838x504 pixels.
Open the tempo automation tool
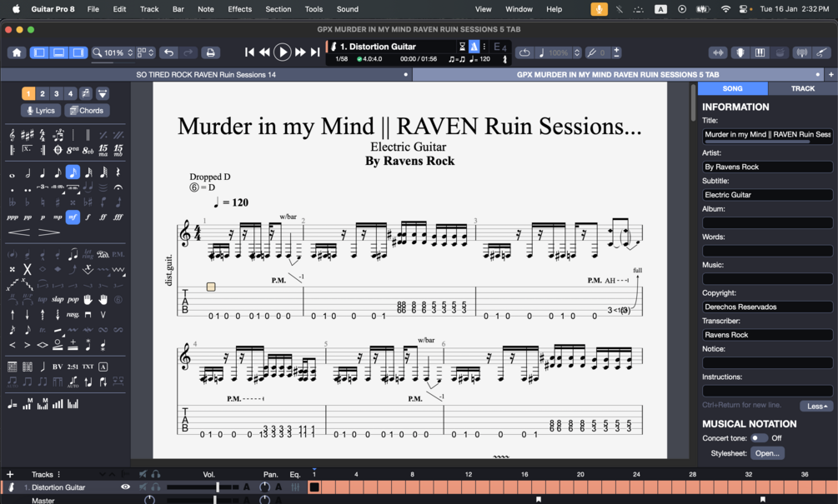[x=12, y=404]
